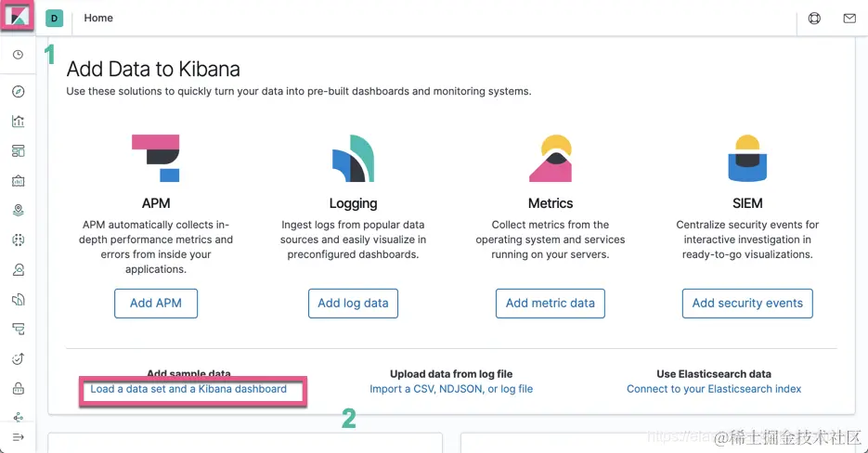
Task: Open the green D space selector
Action: click(x=54, y=18)
